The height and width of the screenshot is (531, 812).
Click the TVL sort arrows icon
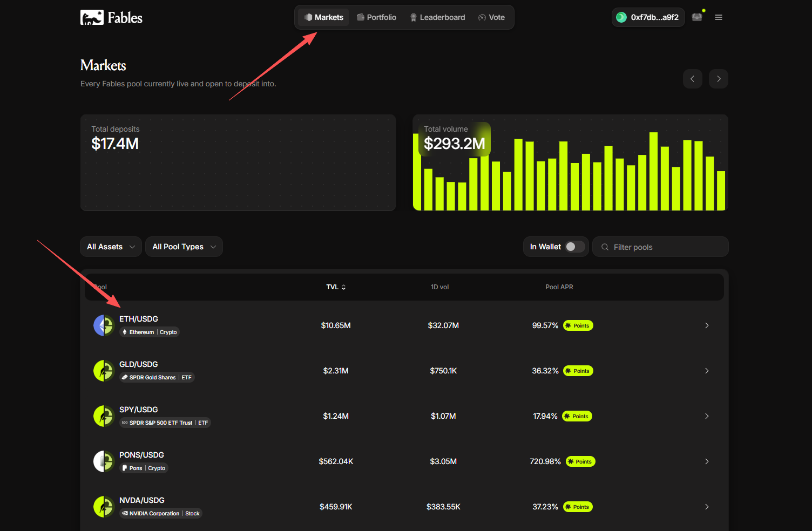(x=343, y=287)
